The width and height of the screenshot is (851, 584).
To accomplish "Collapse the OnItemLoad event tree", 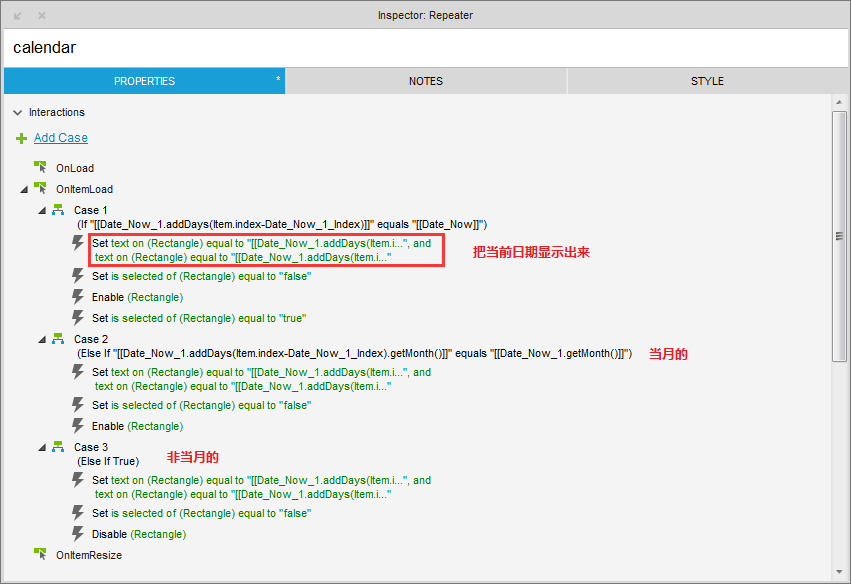I will pyautogui.click(x=24, y=189).
